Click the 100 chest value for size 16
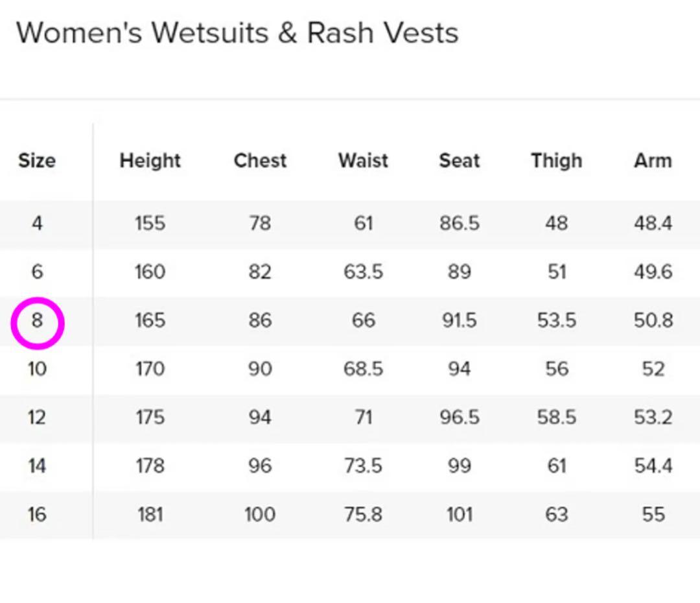 tap(260, 515)
